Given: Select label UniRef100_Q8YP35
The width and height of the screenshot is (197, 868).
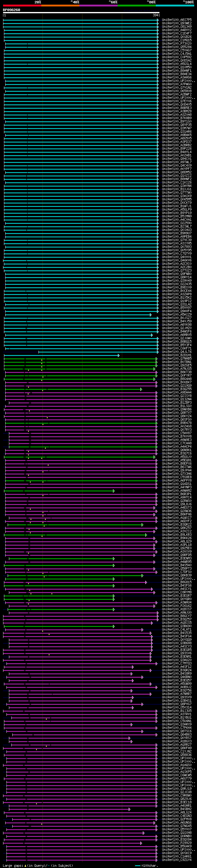Looking at the screenshot, I should tap(177, 125).
